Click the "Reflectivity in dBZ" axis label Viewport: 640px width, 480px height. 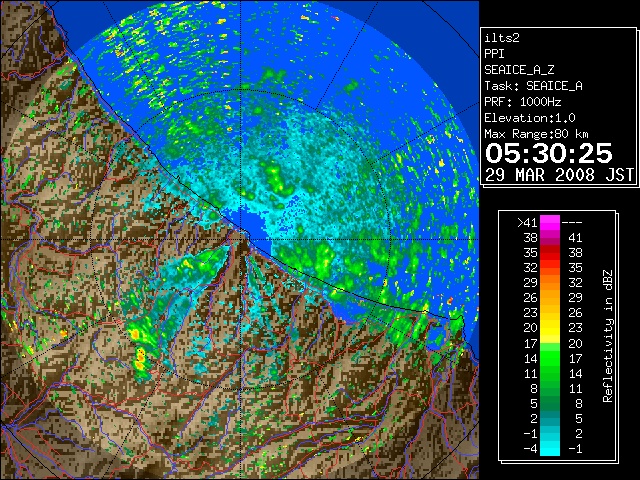(607, 336)
